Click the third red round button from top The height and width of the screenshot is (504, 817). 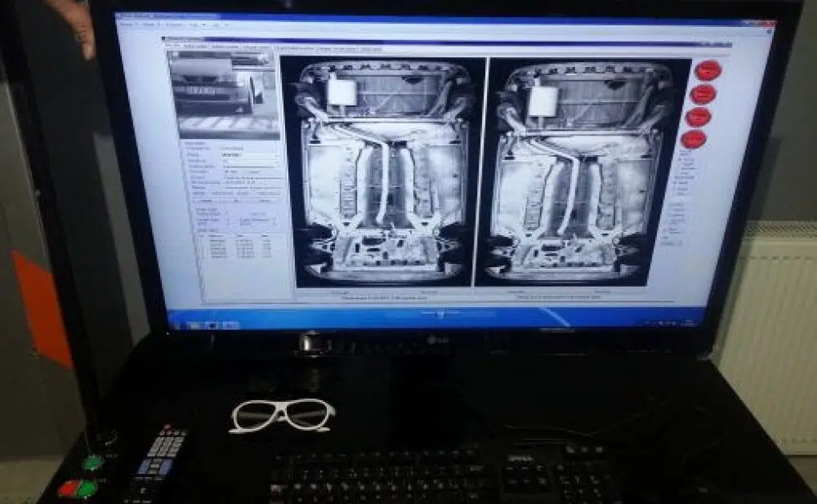699,117
